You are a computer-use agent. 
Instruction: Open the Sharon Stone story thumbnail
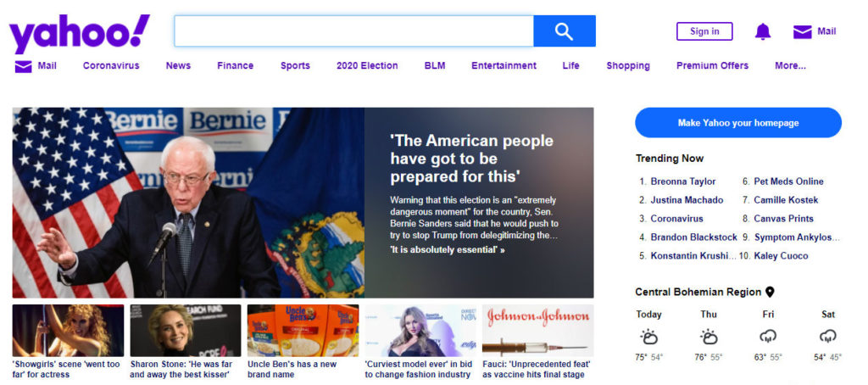point(185,331)
